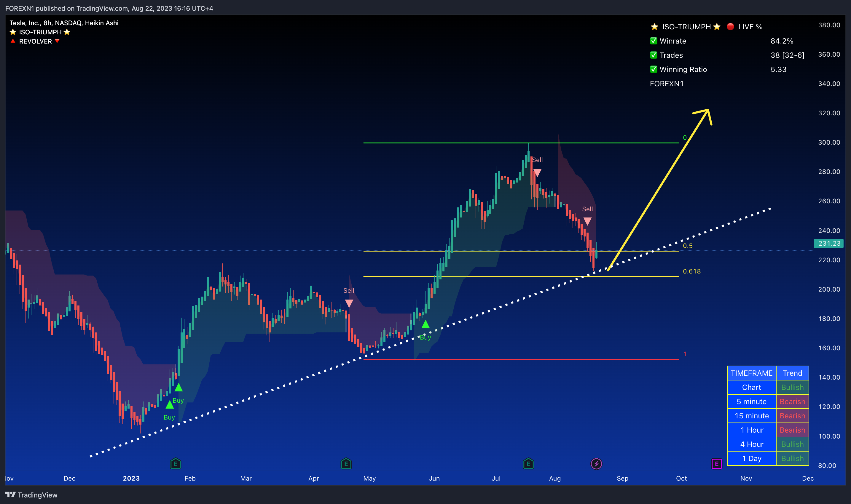Click the Fibonacci 0 level label

coord(685,137)
